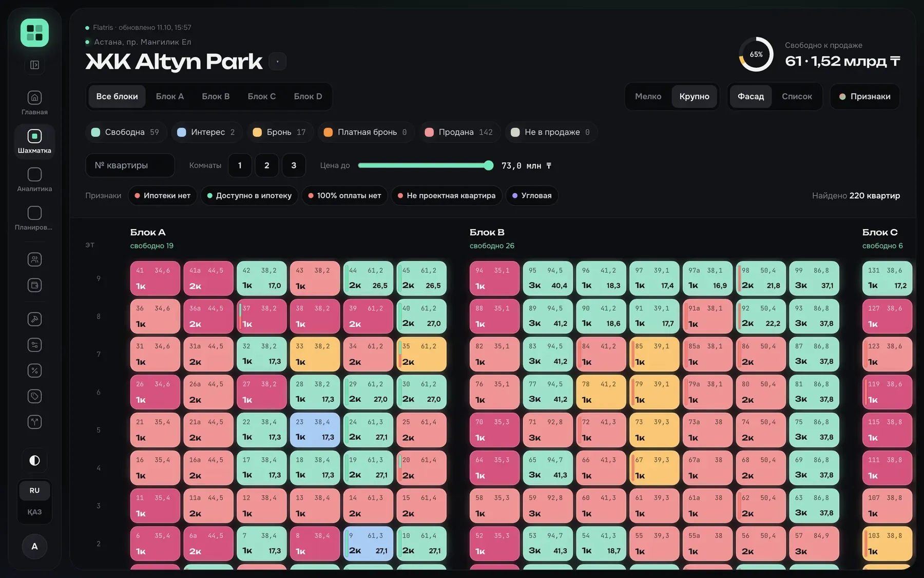
Task: Open the Планирование section in sidebar
Action: click(x=34, y=218)
